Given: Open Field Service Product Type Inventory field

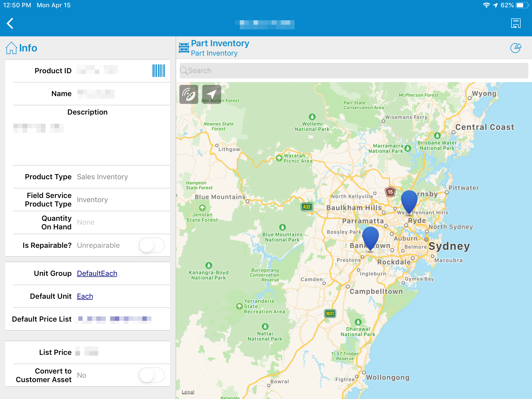Looking at the screenshot, I should [x=92, y=200].
